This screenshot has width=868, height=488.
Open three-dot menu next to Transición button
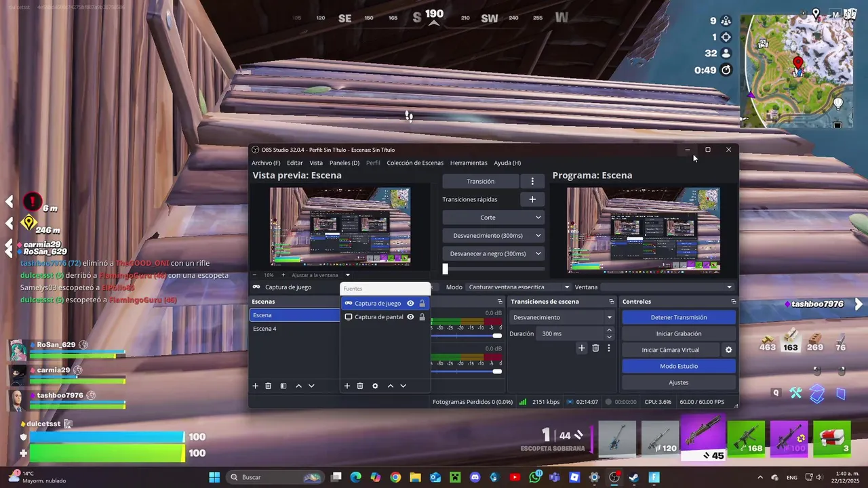click(x=532, y=181)
